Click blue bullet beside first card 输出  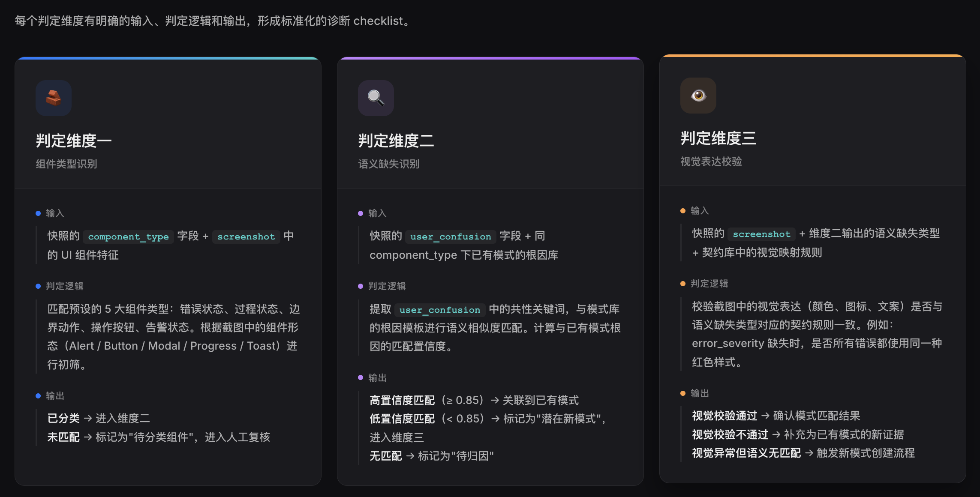tap(38, 396)
